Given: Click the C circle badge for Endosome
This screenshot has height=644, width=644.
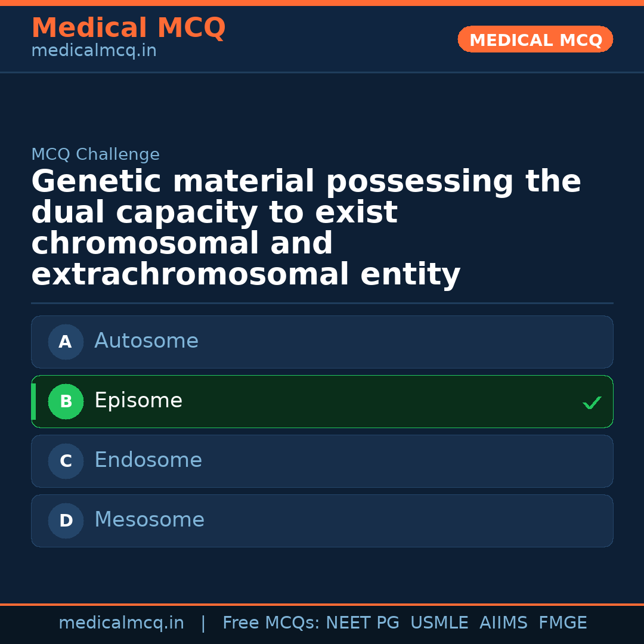Looking at the screenshot, I should pyautogui.click(x=66, y=461).
